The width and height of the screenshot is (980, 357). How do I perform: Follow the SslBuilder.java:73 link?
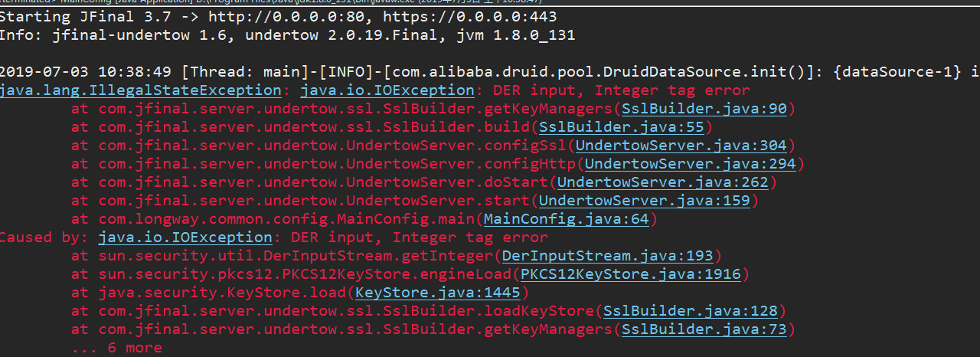tap(704, 329)
